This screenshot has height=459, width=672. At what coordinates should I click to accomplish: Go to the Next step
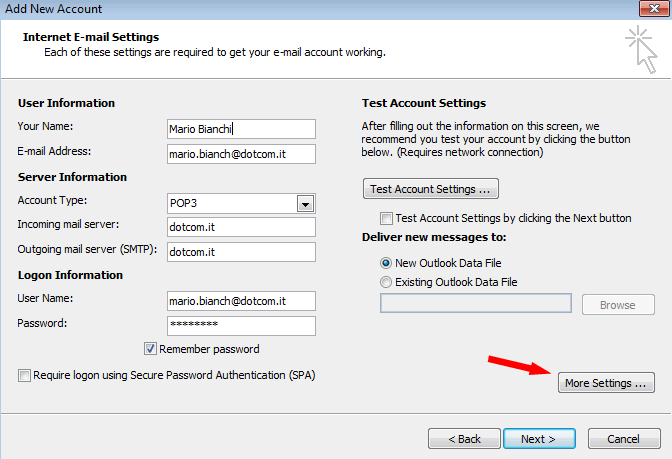coord(539,439)
